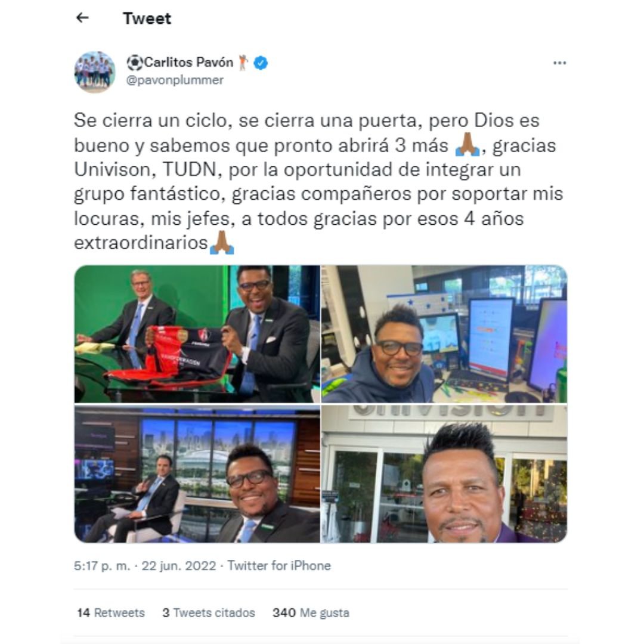Screen dimensions: 644x644
Task: Click the blue verified badge icon
Action: click(261, 63)
